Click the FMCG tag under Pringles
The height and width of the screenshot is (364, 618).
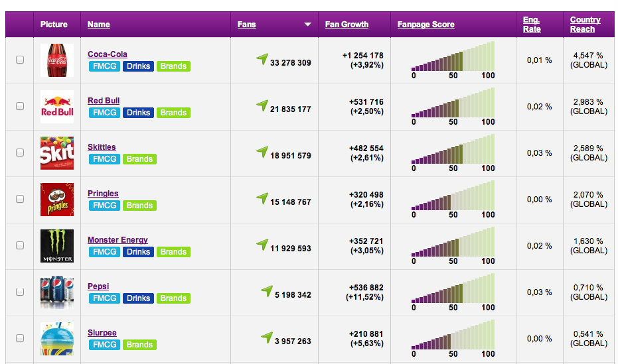click(x=104, y=206)
